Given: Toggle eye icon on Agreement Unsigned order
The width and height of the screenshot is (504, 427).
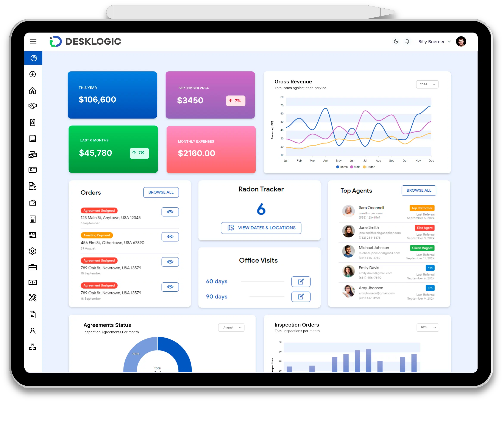Looking at the screenshot, I should click(x=170, y=212).
